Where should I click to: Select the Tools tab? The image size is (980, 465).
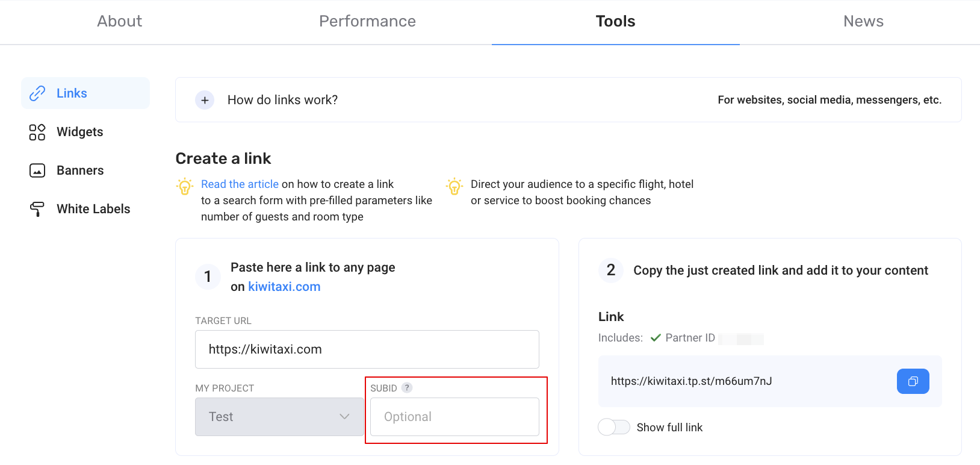pos(616,22)
